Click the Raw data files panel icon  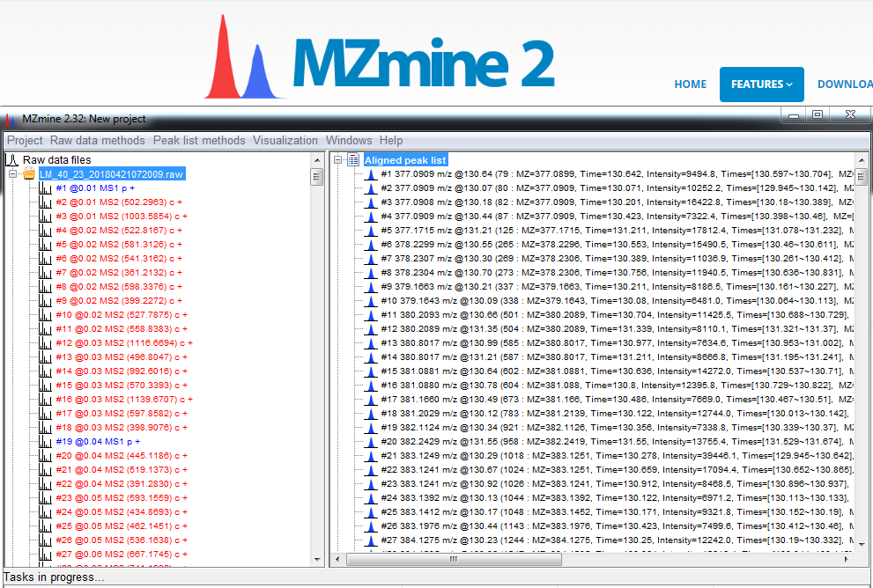[x=14, y=159]
